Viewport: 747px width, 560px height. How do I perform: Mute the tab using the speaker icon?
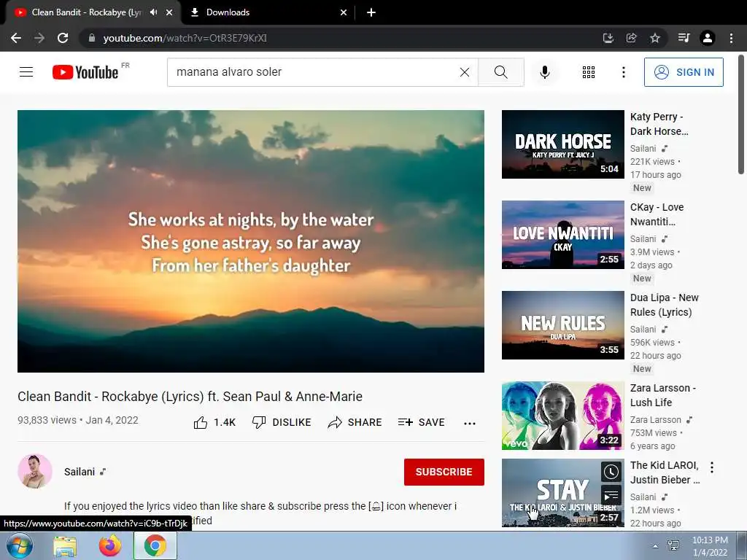click(153, 12)
